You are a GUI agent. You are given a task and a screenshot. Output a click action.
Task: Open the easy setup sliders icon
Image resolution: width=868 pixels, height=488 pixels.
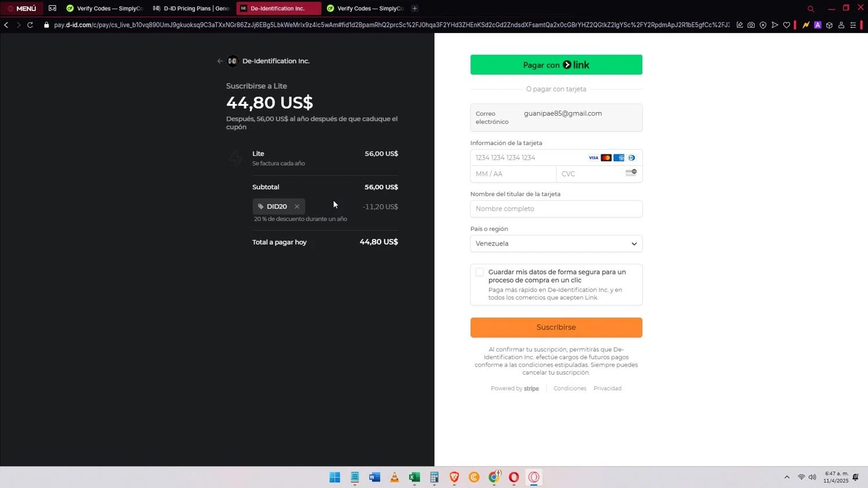click(853, 25)
